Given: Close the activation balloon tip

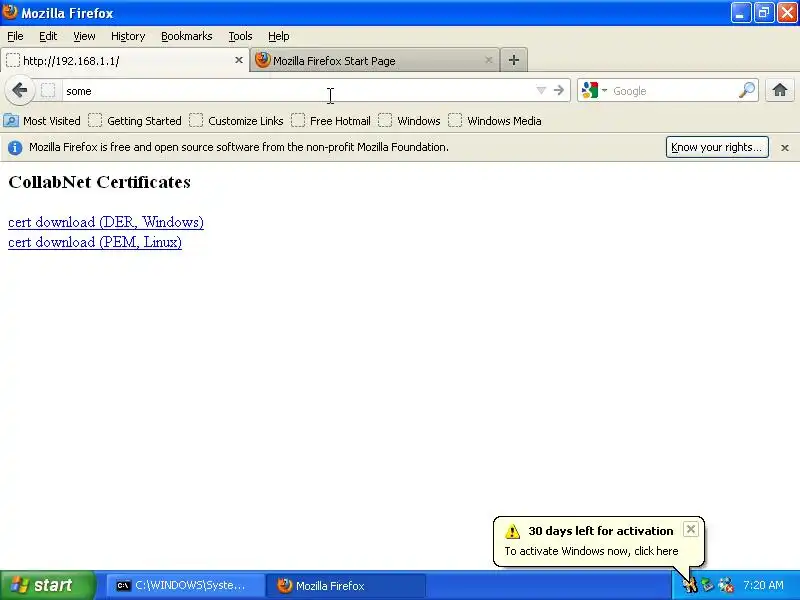Looking at the screenshot, I should (x=690, y=529).
